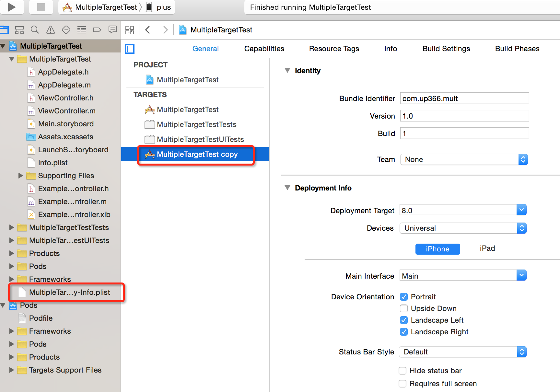560x392 pixels.
Task: Open the Symbol navigator icon
Action: pos(19,30)
